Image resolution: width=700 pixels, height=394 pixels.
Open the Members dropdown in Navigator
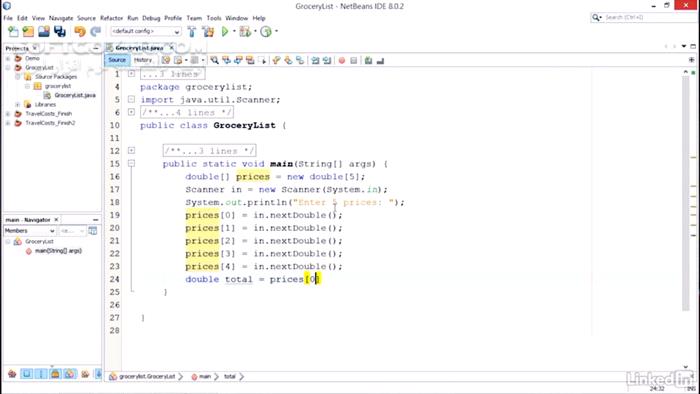29,231
